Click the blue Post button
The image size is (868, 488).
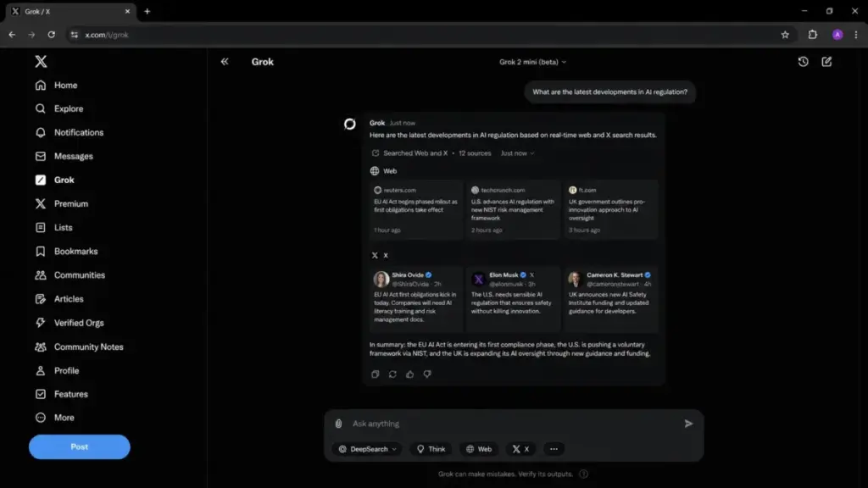[79, 446]
